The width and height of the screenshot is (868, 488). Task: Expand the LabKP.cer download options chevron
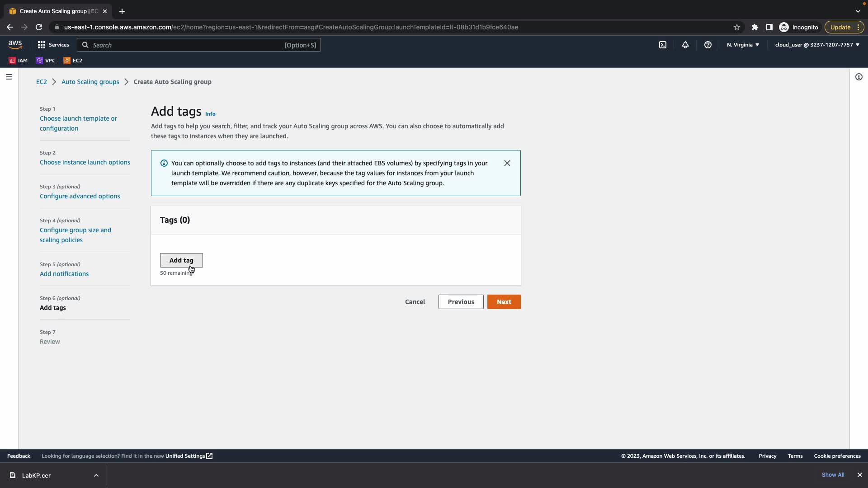96,475
